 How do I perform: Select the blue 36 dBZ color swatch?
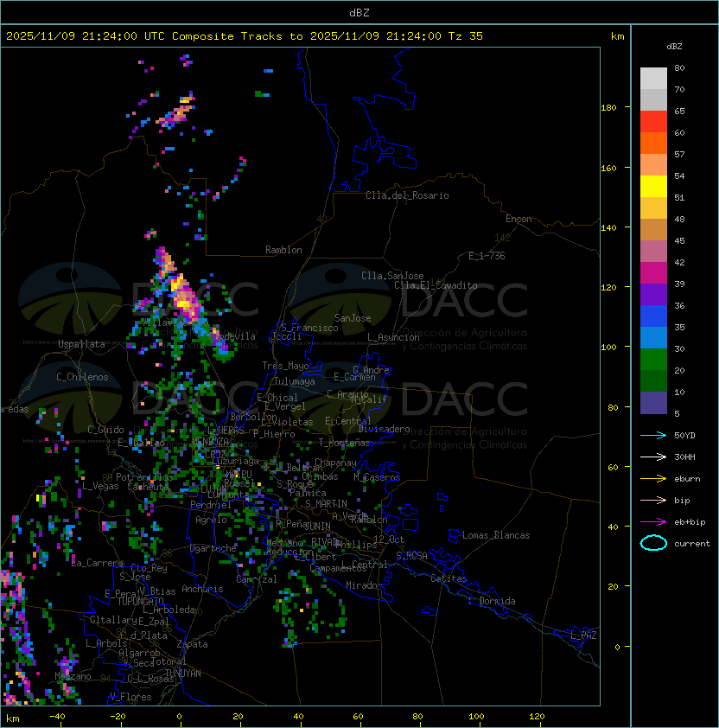click(653, 316)
